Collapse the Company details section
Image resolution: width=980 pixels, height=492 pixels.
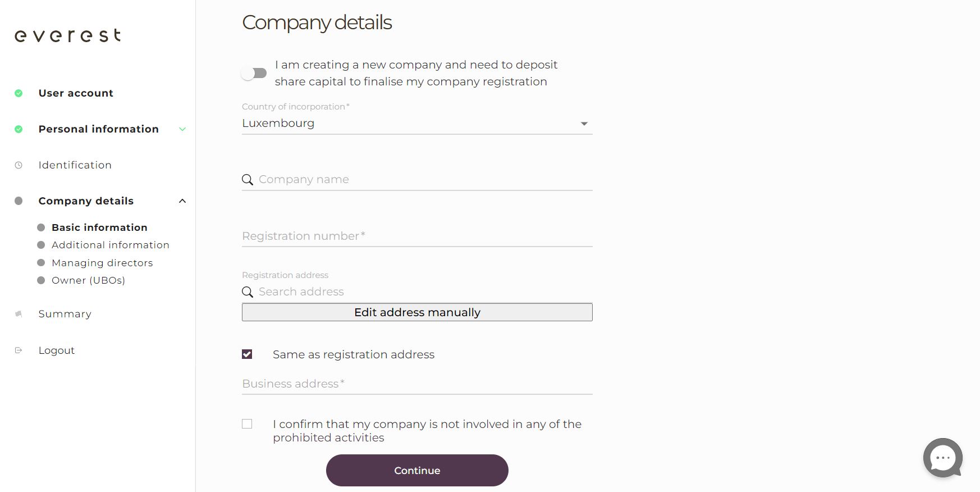point(182,201)
